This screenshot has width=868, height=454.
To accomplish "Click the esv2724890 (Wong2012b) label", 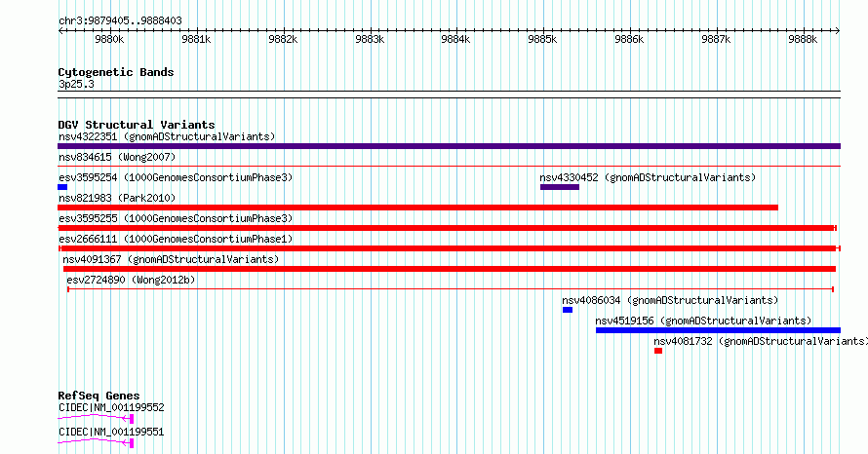I will click(132, 280).
